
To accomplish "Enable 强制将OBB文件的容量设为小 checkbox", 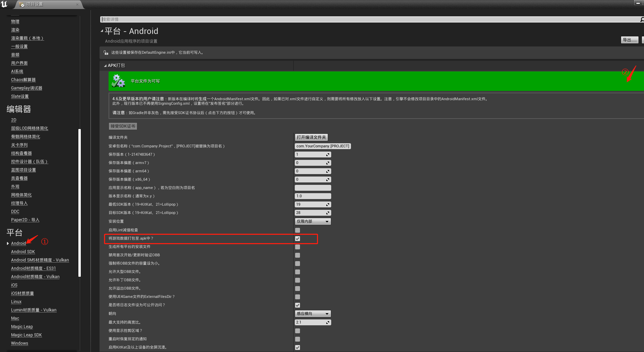I will click(298, 264).
